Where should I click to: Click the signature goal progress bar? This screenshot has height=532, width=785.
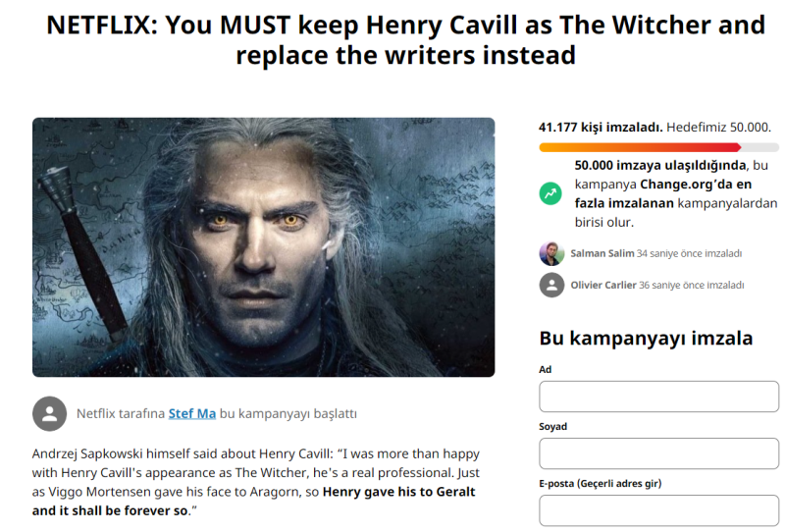coord(658,147)
